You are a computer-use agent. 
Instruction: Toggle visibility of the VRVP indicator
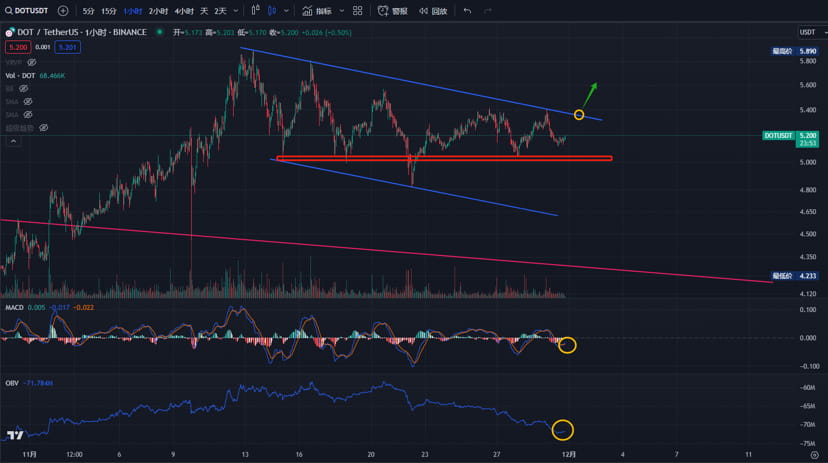(32, 62)
